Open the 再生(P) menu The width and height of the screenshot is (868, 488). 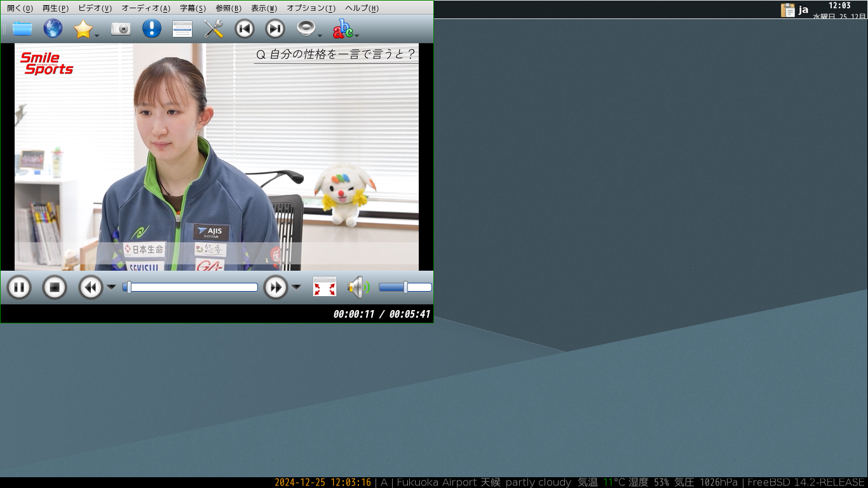pyautogui.click(x=56, y=8)
